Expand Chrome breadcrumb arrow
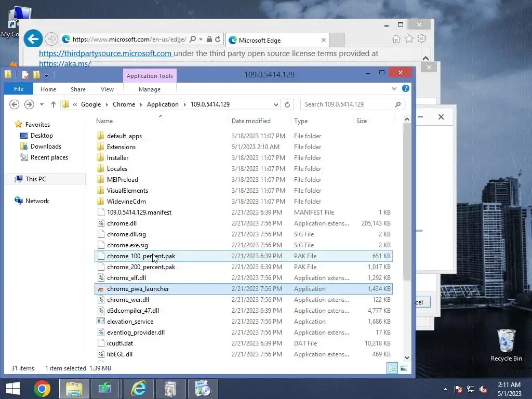The width and height of the screenshot is (532, 399). click(x=141, y=104)
